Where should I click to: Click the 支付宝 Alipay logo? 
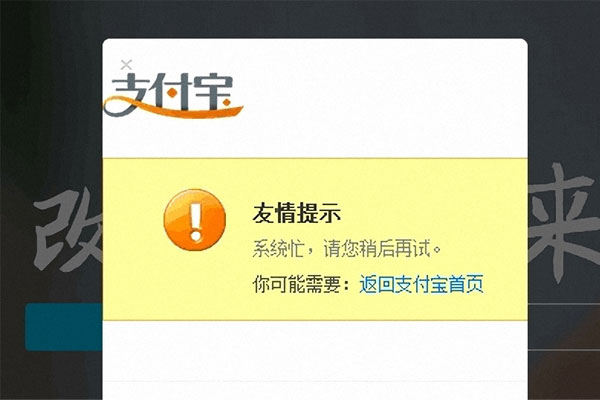(x=173, y=95)
